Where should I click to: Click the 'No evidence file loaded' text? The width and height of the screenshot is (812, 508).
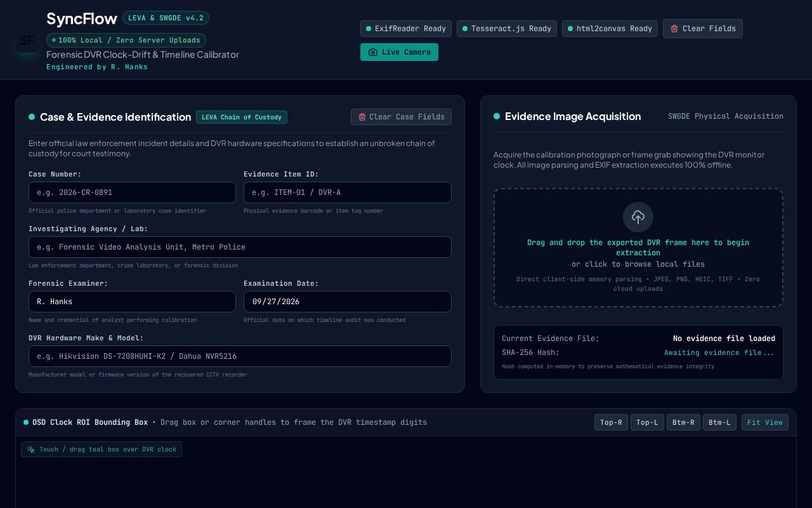tap(724, 338)
